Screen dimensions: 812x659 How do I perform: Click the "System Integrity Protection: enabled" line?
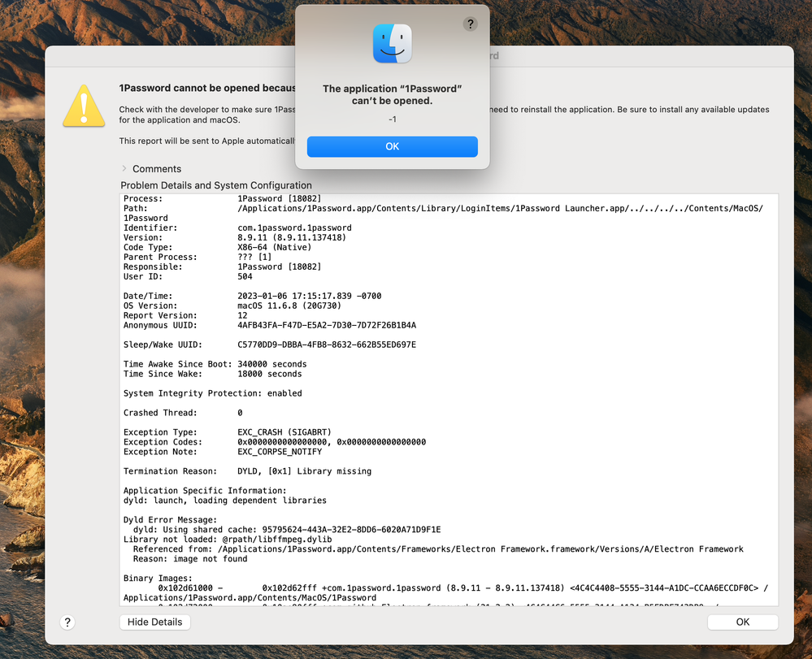212,393
